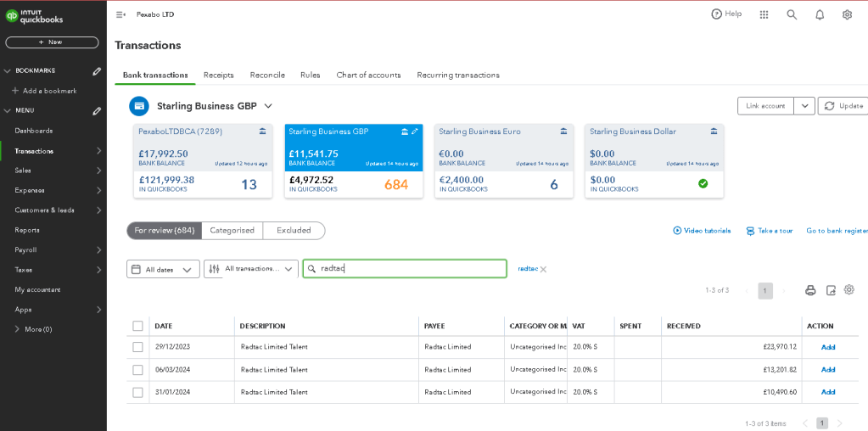Open Help
Viewport: 868px width, 431px height.
point(726,14)
